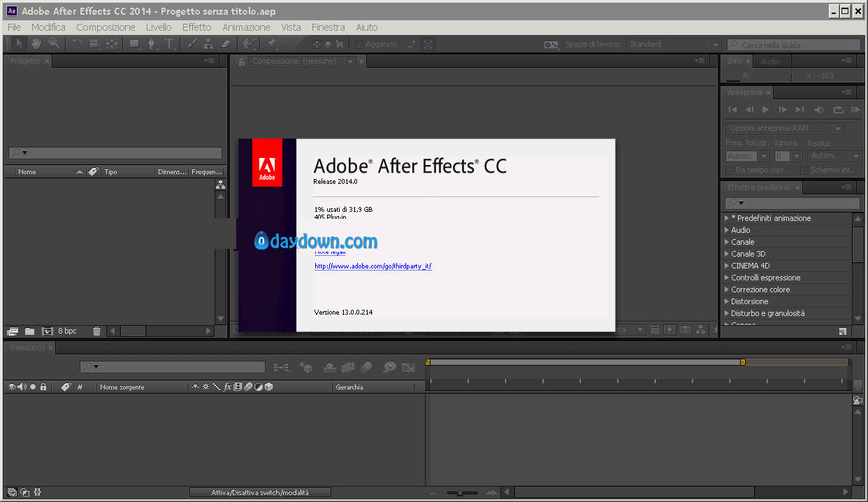Tick the Da tempo corr. checkbox
868x502 pixels.
(730, 170)
